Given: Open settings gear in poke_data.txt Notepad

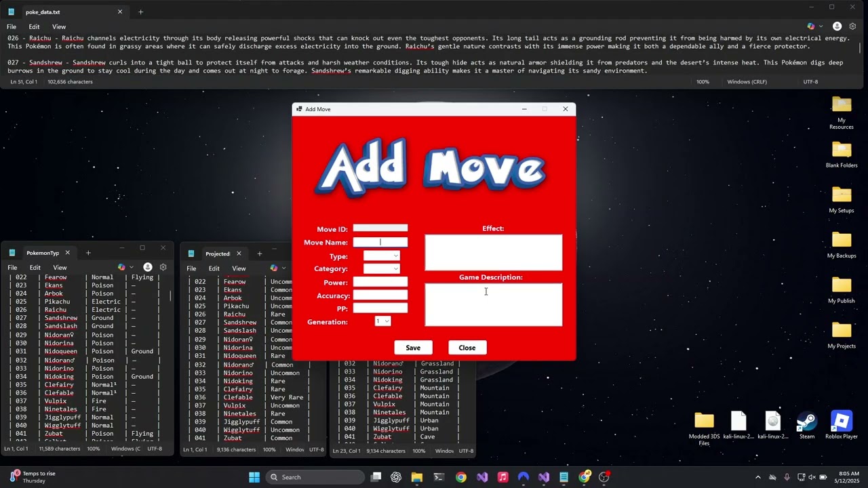Looking at the screenshot, I should pyautogui.click(x=853, y=26).
